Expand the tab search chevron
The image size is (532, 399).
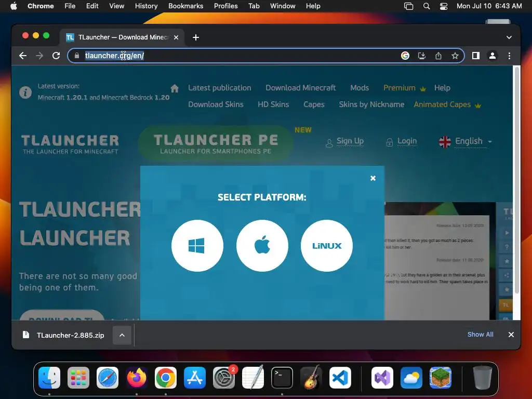(x=509, y=37)
